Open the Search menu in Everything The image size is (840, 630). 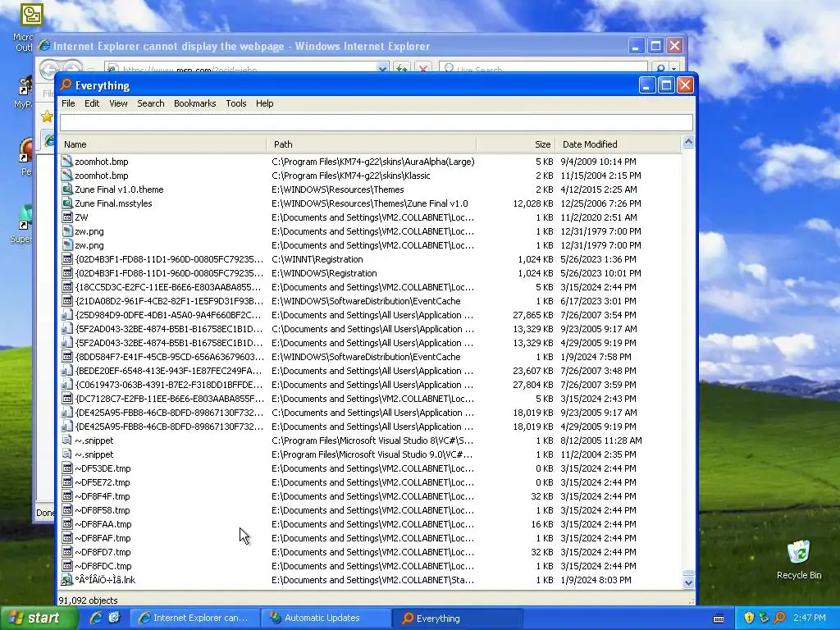151,103
